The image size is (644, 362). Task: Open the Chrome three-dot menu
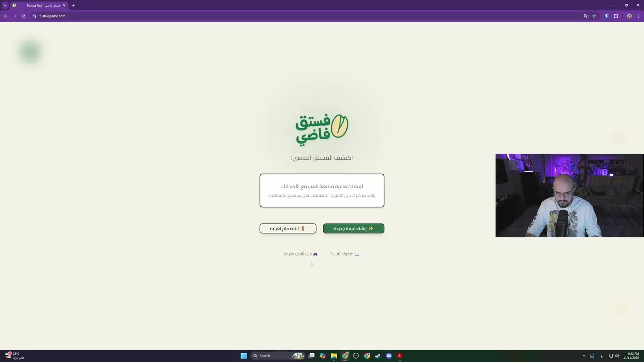639,16
